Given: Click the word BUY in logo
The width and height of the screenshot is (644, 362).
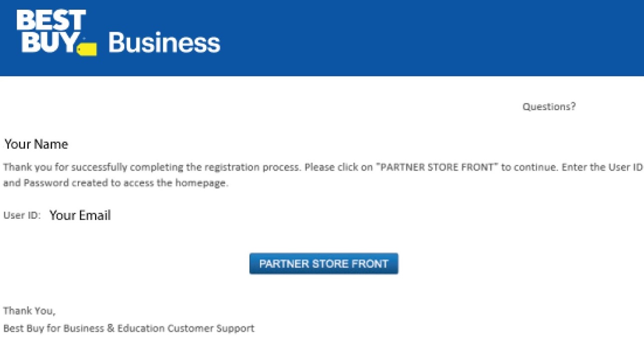Looking at the screenshot, I should 48,42.
